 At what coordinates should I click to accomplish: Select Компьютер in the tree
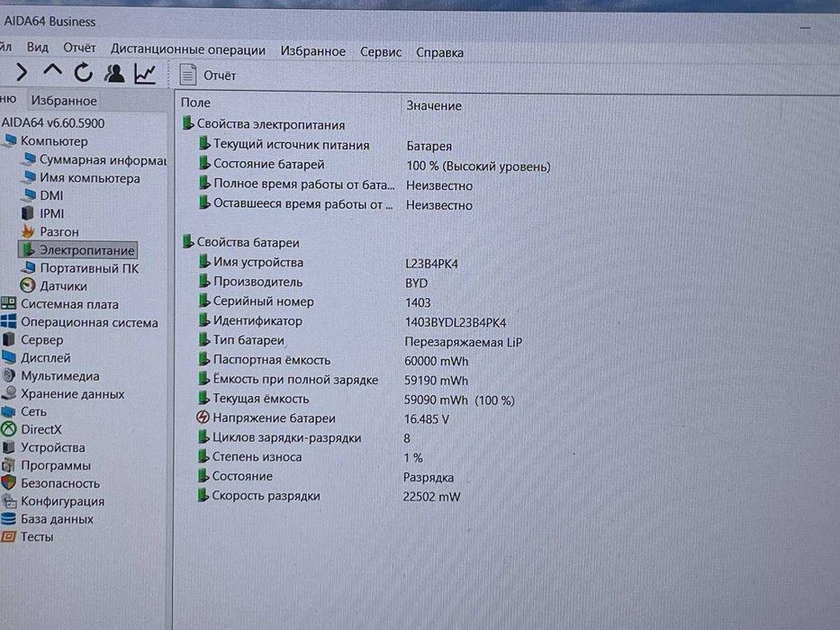pyautogui.click(x=46, y=141)
